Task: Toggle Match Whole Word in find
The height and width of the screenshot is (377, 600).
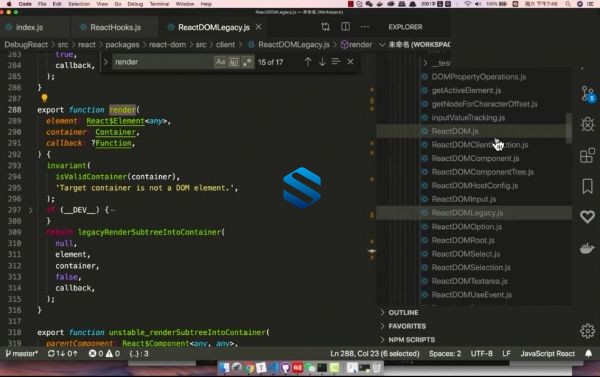Action: (233, 62)
